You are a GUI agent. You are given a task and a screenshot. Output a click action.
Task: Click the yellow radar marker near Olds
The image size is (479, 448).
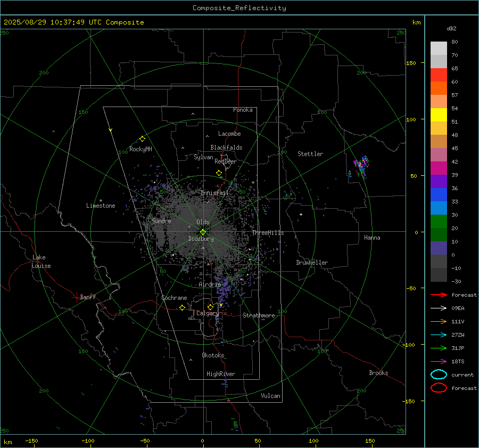[203, 232]
